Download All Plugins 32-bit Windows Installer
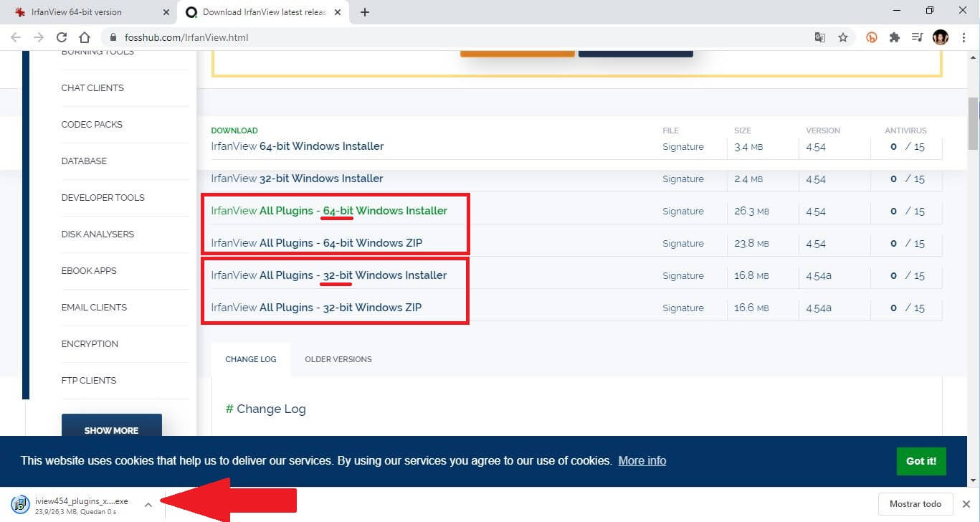 (329, 275)
